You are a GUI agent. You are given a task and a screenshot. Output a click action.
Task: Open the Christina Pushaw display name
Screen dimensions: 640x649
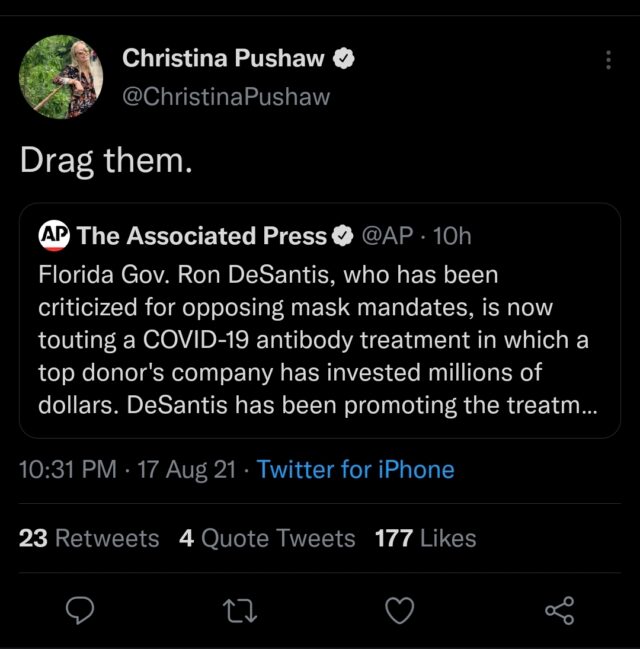(223, 58)
